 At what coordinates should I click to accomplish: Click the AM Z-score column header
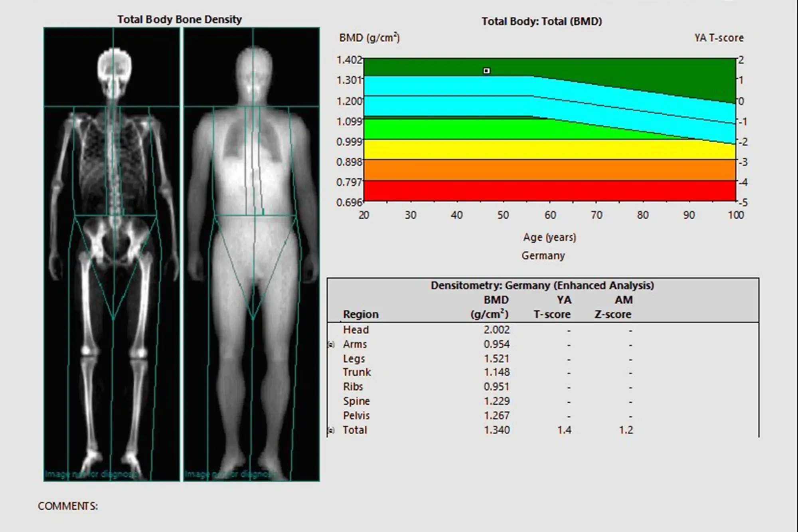(613, 307)
